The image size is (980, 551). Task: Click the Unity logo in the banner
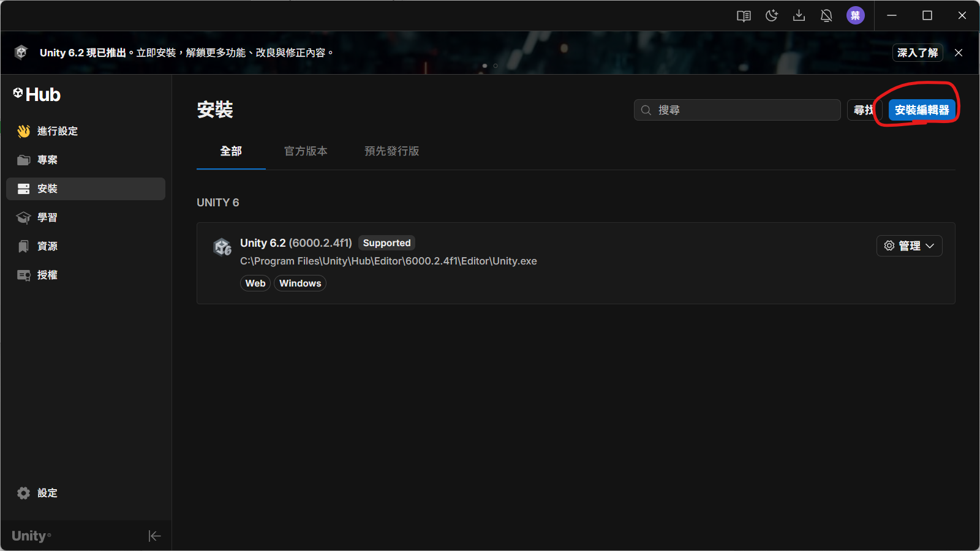[x=21, y=53]
